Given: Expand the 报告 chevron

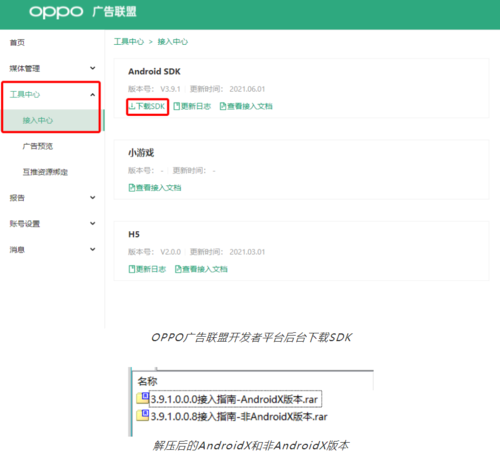Looking at the screenshot, I should [93, 198].
